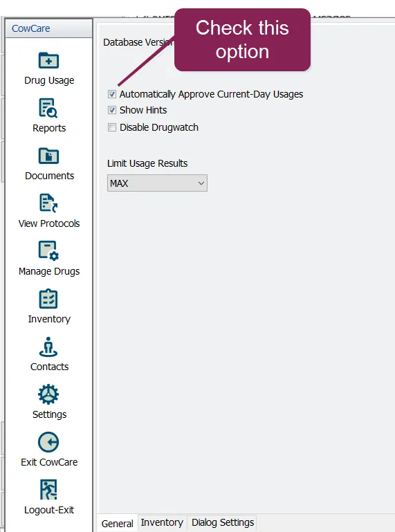Image resolution: width=395 pixels, height=532 pixels.
Task: Open the View Protocols icon
Action: 48,203
